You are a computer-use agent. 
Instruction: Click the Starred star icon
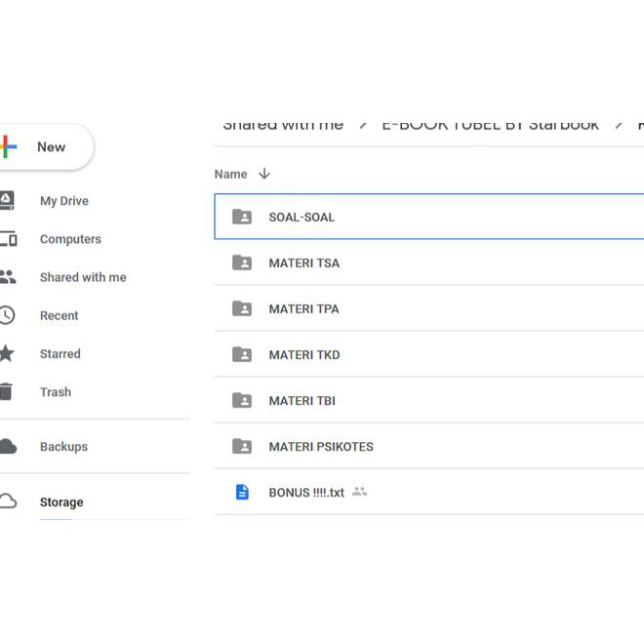7,353
